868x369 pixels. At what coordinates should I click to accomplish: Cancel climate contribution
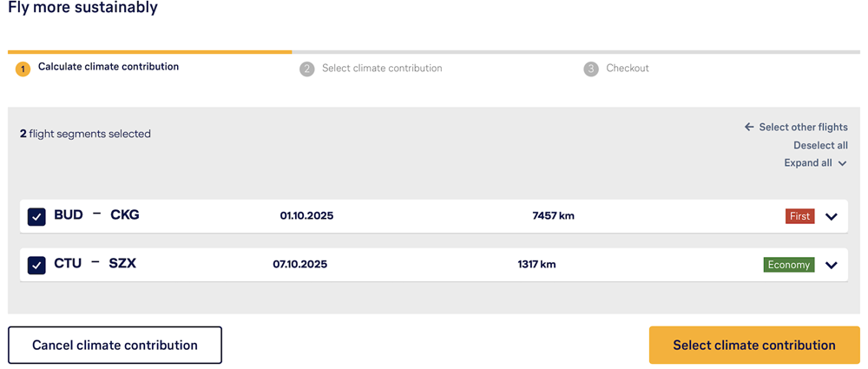click(x=115, y=345)
